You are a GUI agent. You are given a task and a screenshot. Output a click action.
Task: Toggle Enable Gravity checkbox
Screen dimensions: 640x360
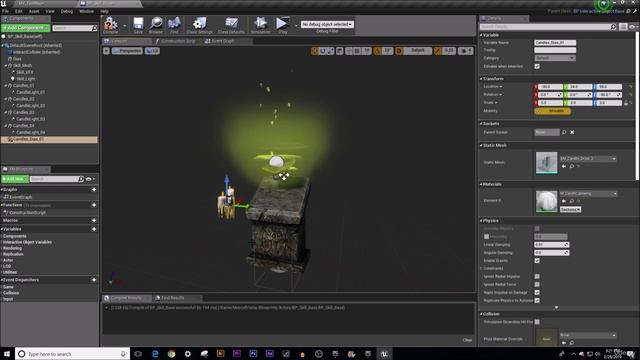pyautogui.click(x=537, y=261)
